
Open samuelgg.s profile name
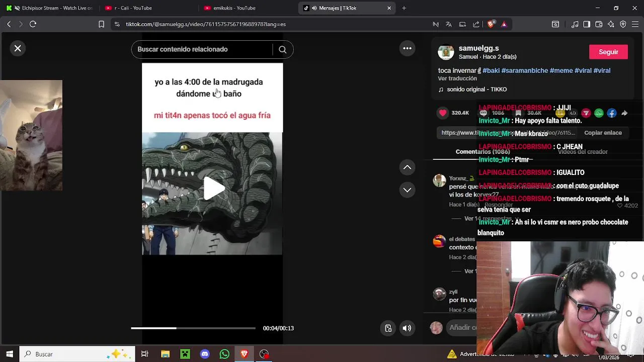[478, 48]
